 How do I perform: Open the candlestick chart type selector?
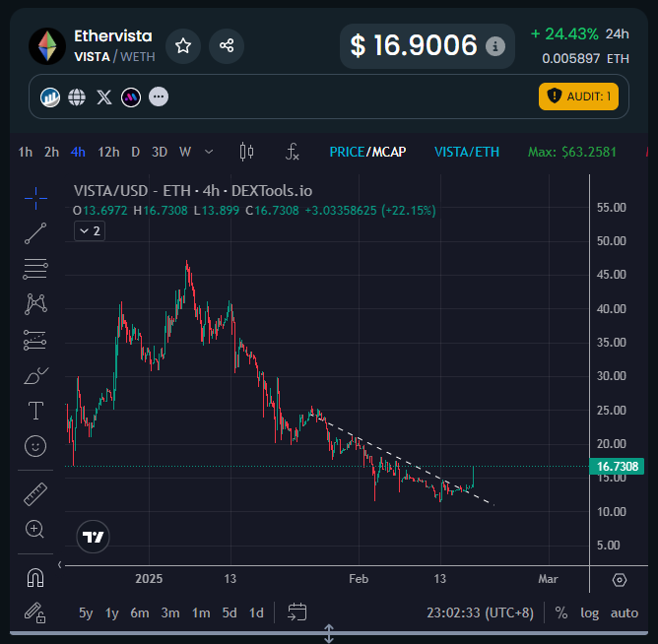pos(246,152)
